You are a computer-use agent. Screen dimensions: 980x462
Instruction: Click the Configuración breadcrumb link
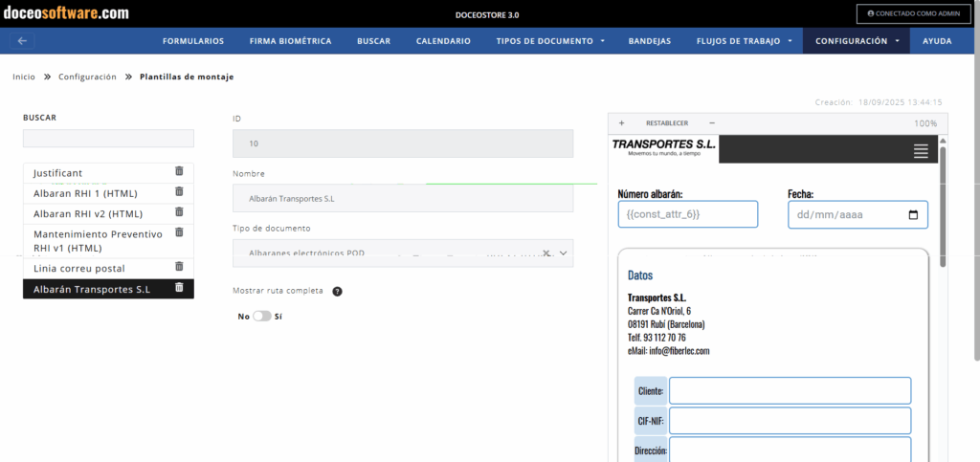[x=87, y=77]
